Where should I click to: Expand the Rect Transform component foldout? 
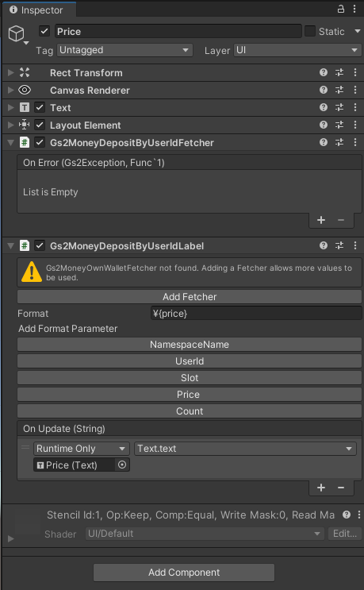click(x=11, y=72)
